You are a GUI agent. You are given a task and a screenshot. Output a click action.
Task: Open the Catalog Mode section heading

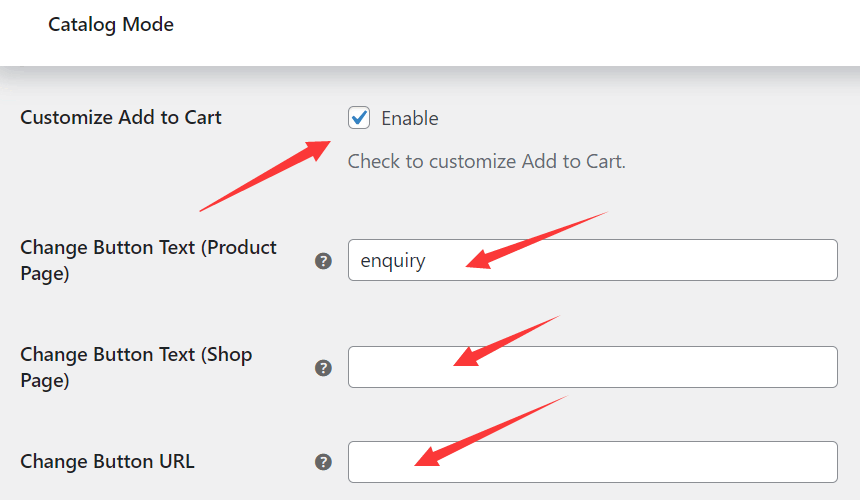click(111, 25)
